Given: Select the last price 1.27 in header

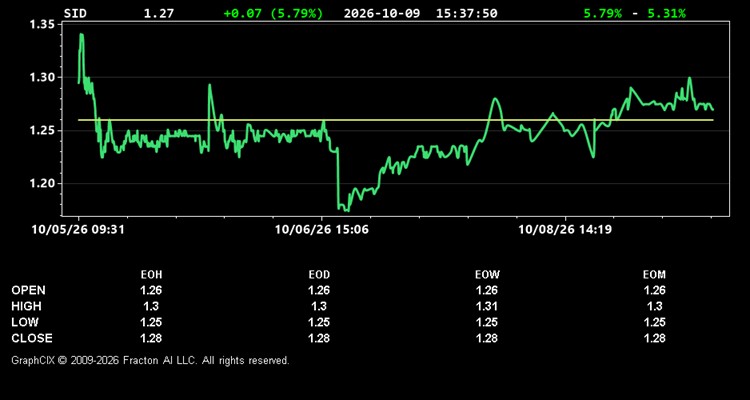Looking at the screenshot, I should coord(159,13).
